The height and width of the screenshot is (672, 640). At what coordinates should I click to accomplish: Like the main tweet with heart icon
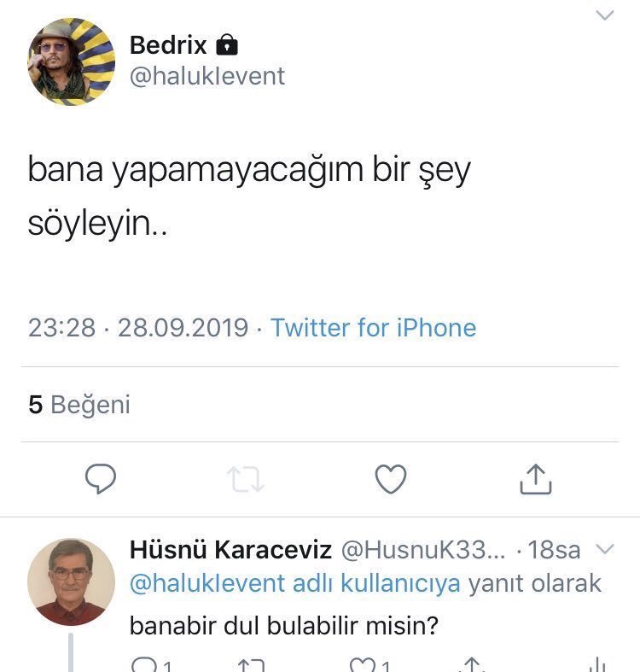point(391,479)
